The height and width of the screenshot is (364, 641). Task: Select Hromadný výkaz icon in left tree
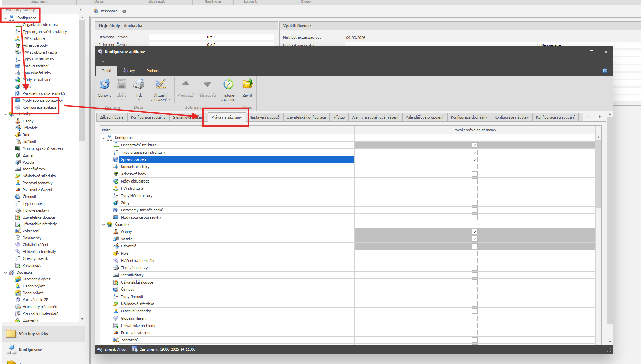coord(18,279)
